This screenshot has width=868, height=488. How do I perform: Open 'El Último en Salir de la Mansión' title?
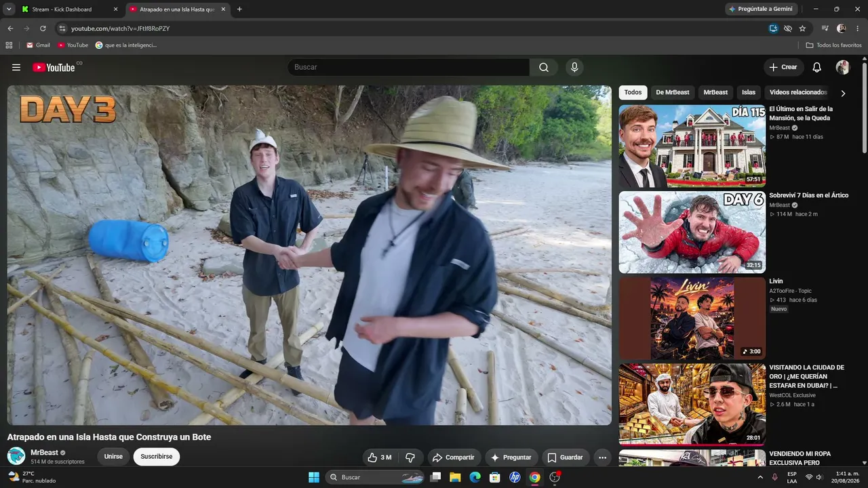click(801, 113)
